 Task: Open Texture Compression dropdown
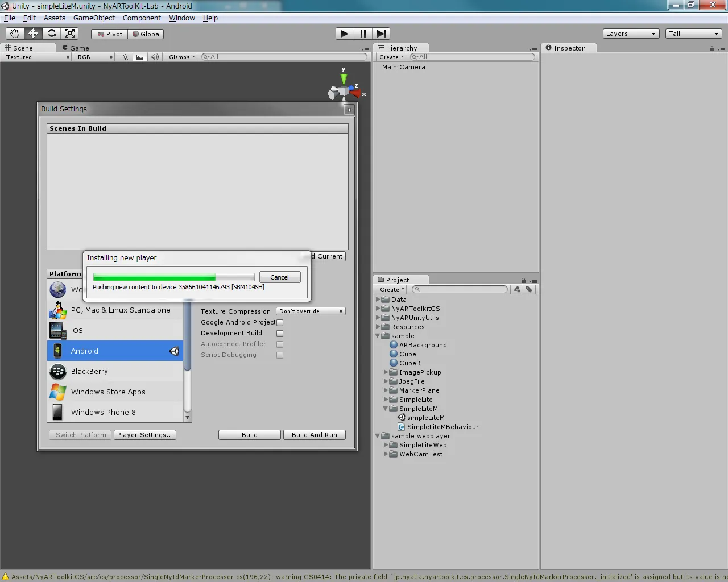tap(311, 311)
